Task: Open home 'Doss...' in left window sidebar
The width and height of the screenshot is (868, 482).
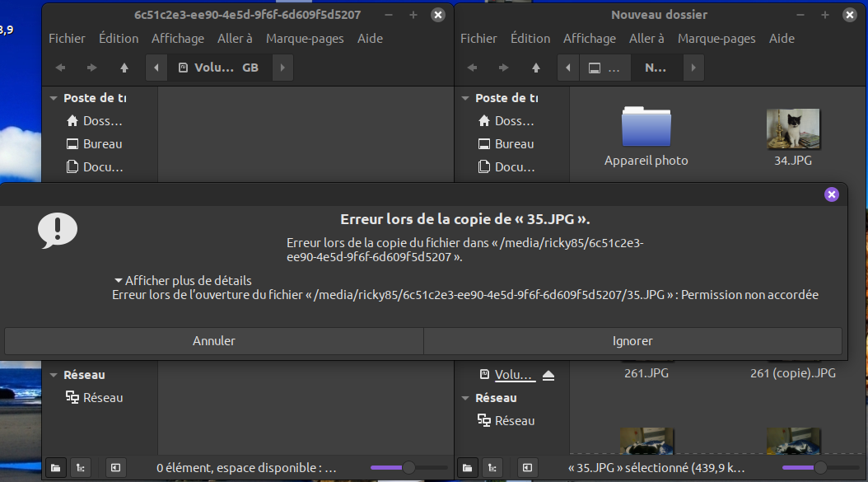Action: pyautogui.click(x=95, y=121)
